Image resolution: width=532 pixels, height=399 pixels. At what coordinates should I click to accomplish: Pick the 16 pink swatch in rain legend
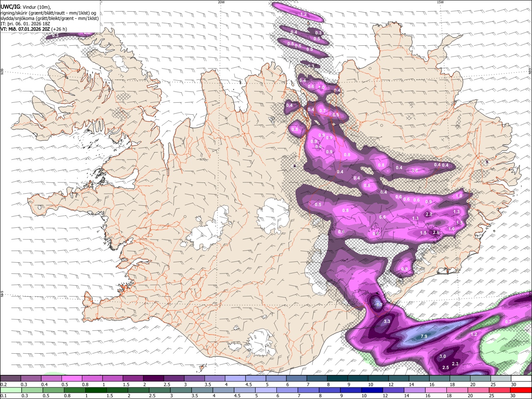tap(435, 390)
